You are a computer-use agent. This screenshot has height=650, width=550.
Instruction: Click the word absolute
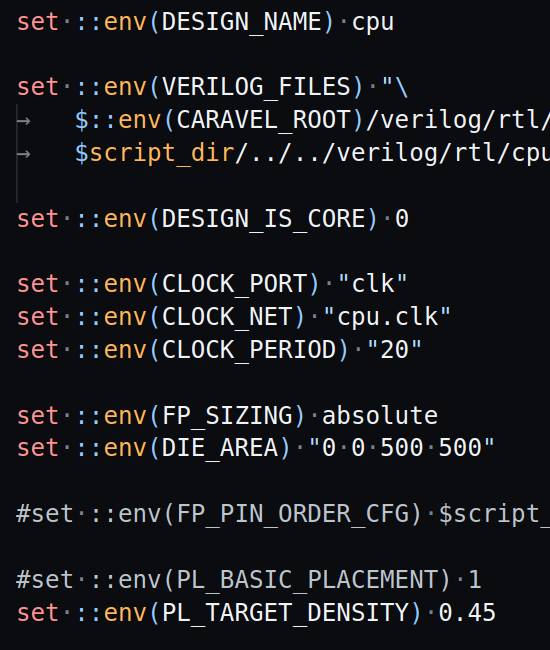(x=380, y=415)
